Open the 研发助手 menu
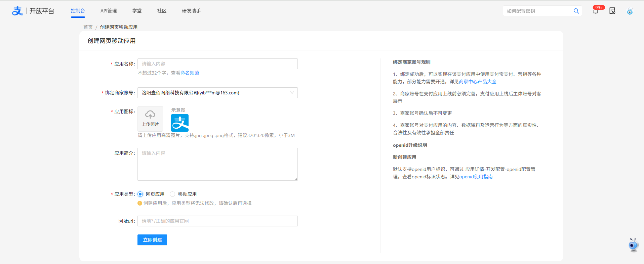 click(x=192, y=11)
